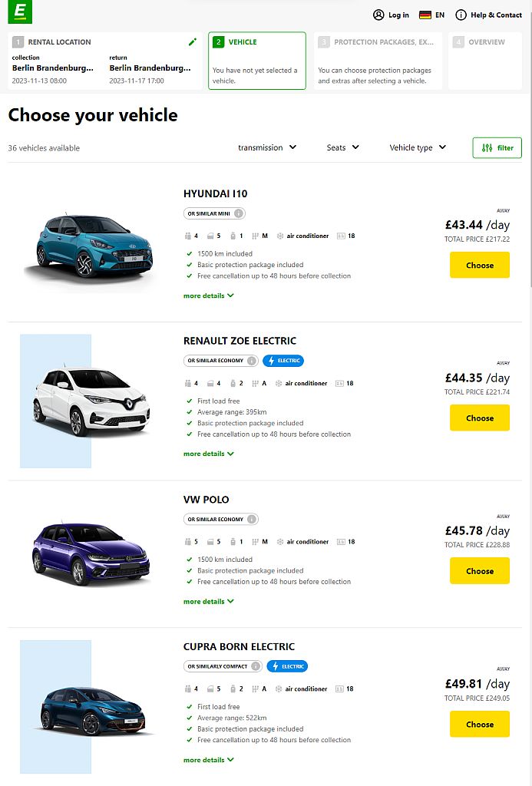Choose the Renault Zoe Electric

pyautogui.click(x=479, y=418)
